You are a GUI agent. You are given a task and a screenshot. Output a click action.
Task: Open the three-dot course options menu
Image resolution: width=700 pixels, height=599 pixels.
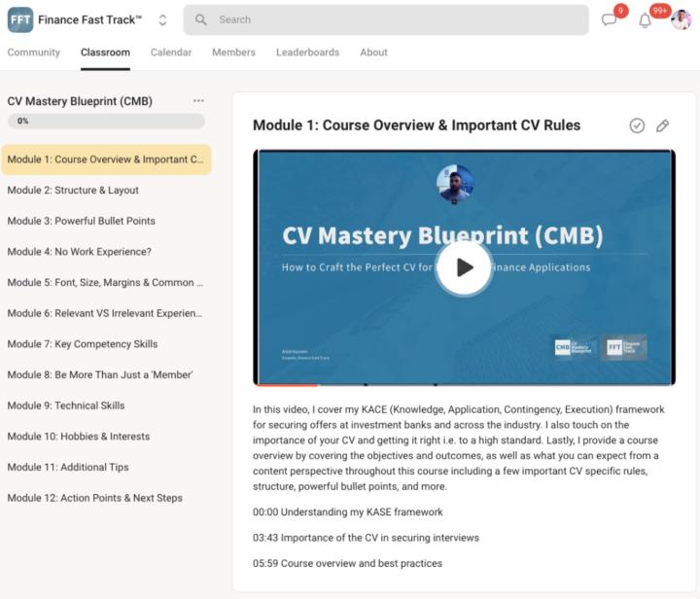198,101
